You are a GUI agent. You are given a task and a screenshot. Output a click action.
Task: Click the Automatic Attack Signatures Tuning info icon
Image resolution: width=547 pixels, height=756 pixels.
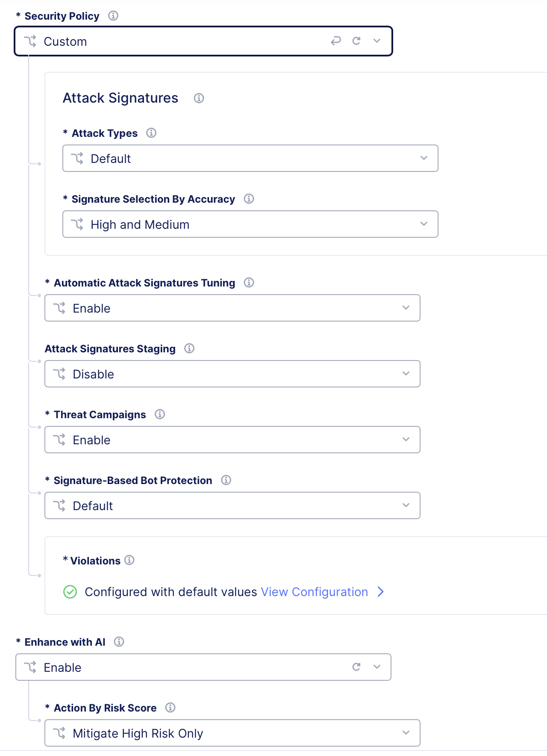(249, 283)
